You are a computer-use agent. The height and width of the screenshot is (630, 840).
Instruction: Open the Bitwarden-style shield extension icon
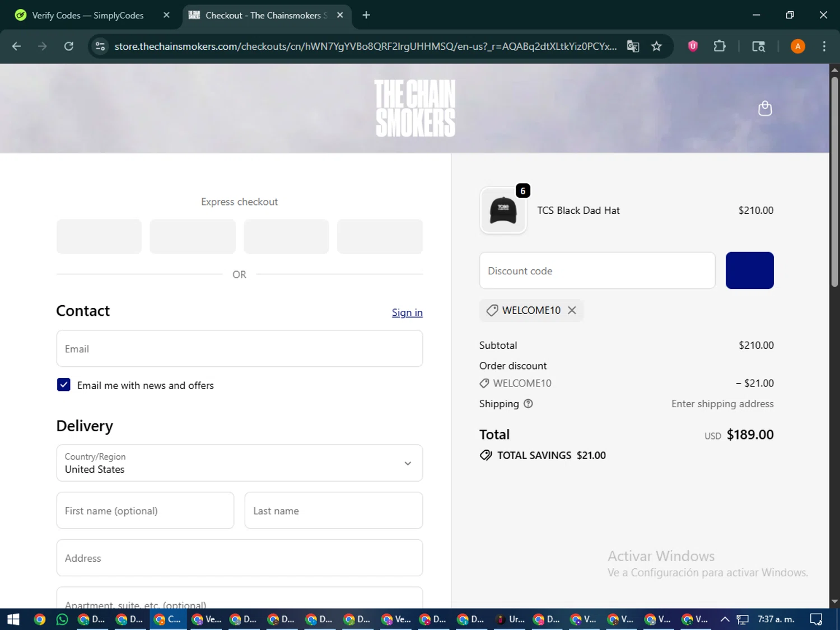pos(693,46)
